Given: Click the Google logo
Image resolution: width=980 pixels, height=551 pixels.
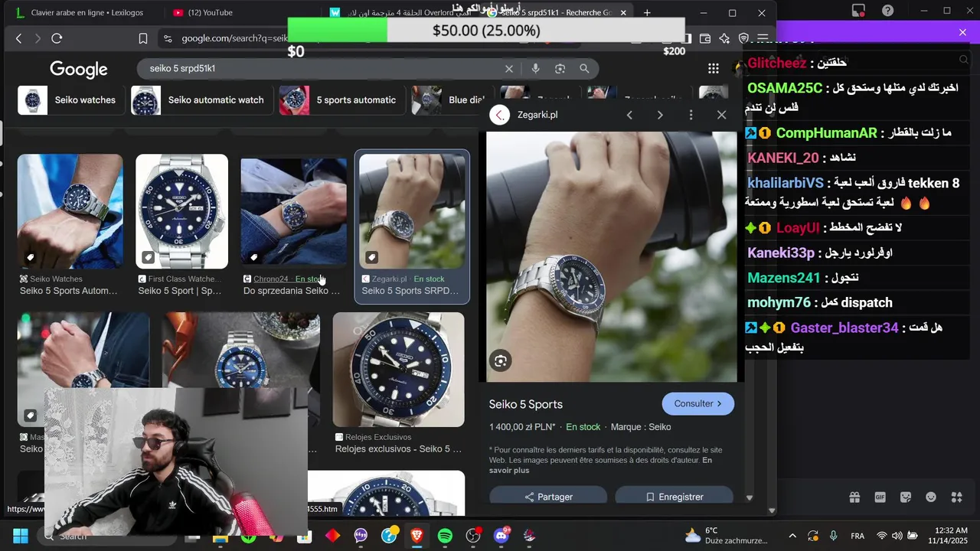Looking at the screenshot, I should [x=79, y=70].
